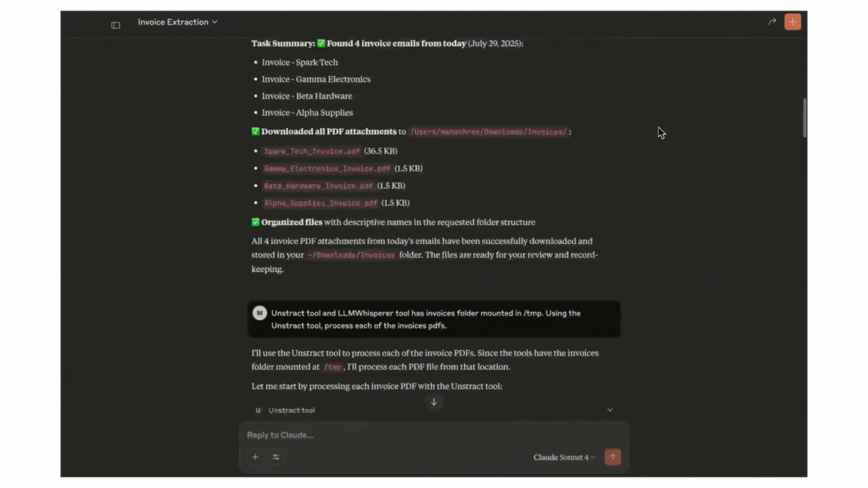Click the ~/Downloads/Invoices folder path

pos(351,255)
